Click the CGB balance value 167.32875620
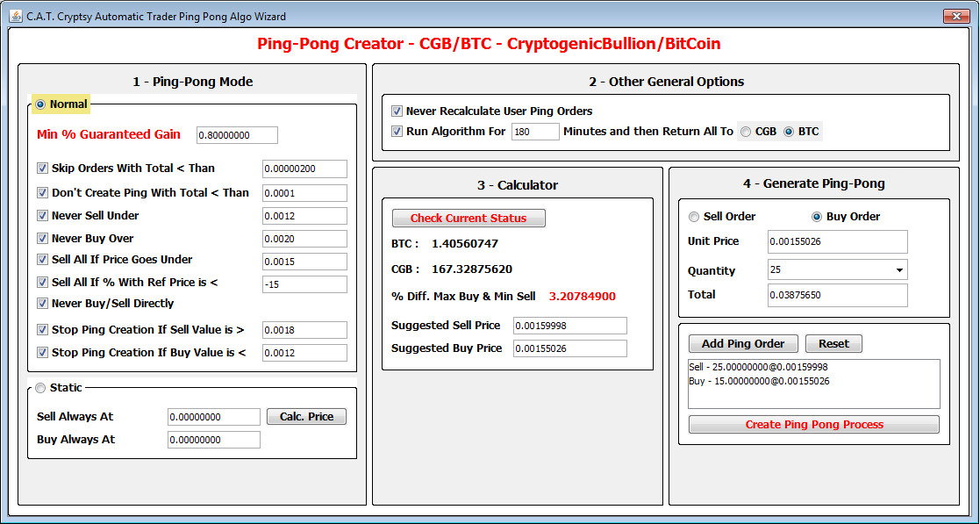The image size is (980, 524). click(472, 269)
